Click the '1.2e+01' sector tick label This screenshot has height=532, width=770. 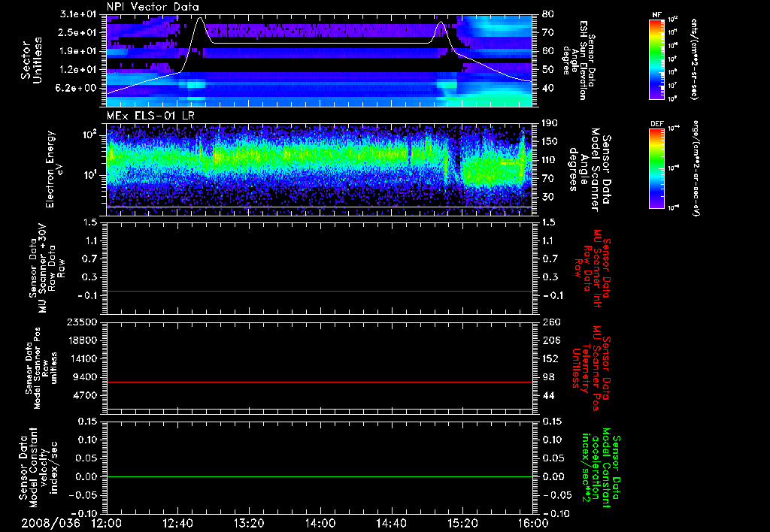78,70
